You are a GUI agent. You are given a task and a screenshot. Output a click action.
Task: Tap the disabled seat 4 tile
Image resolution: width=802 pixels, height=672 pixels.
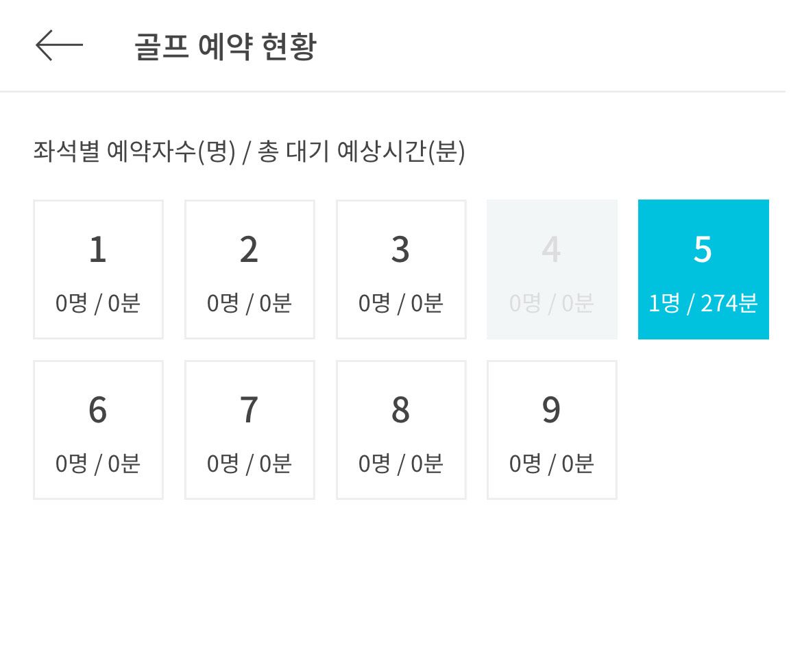tap(552, 269)
